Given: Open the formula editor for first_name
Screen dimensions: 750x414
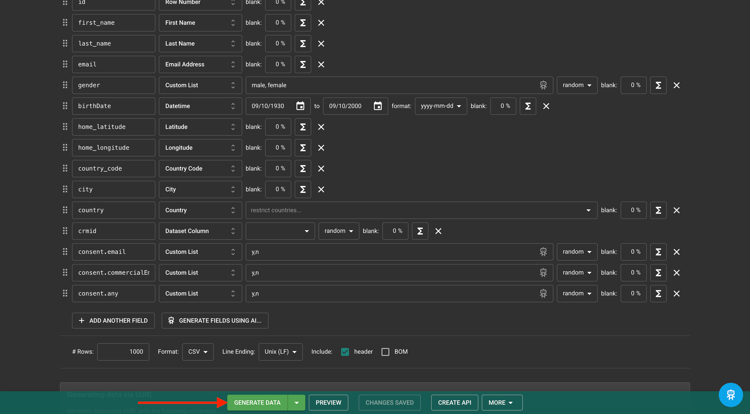Looking at the screenshot, I should (303, 22).
